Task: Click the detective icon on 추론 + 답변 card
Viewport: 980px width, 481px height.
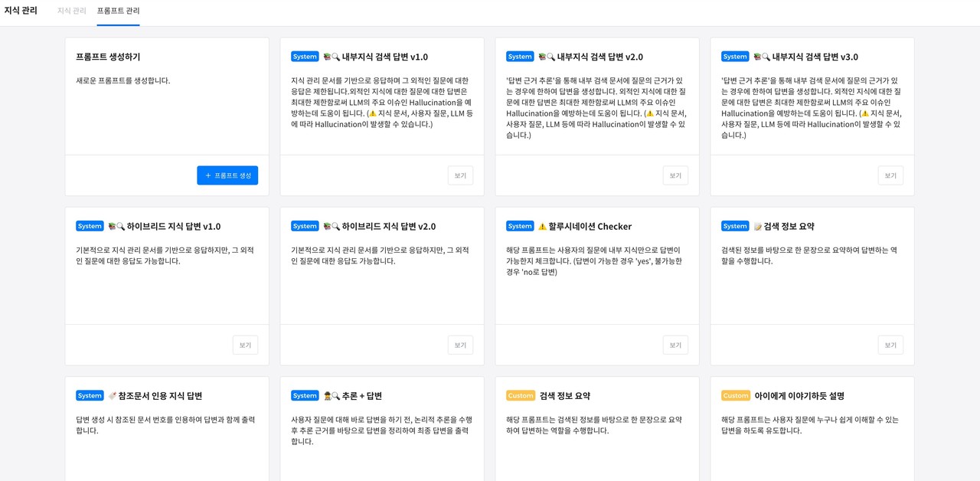Action: (329, 395)
